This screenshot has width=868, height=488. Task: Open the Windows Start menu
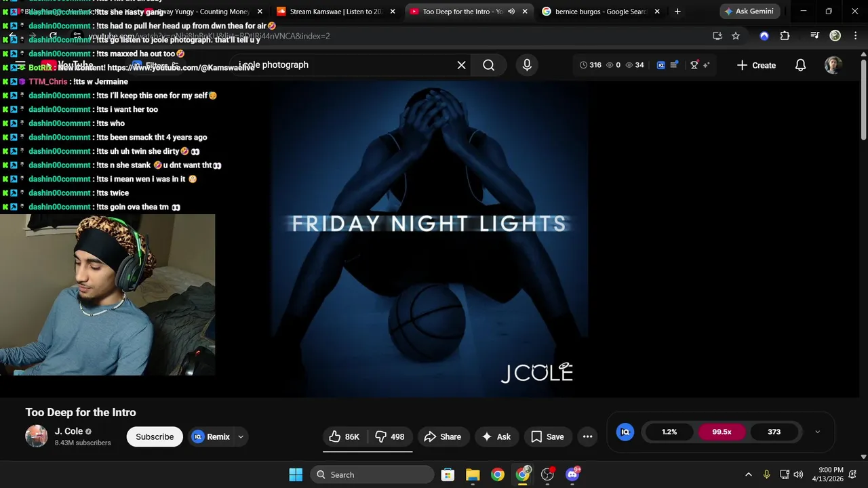tap(296, 474)
